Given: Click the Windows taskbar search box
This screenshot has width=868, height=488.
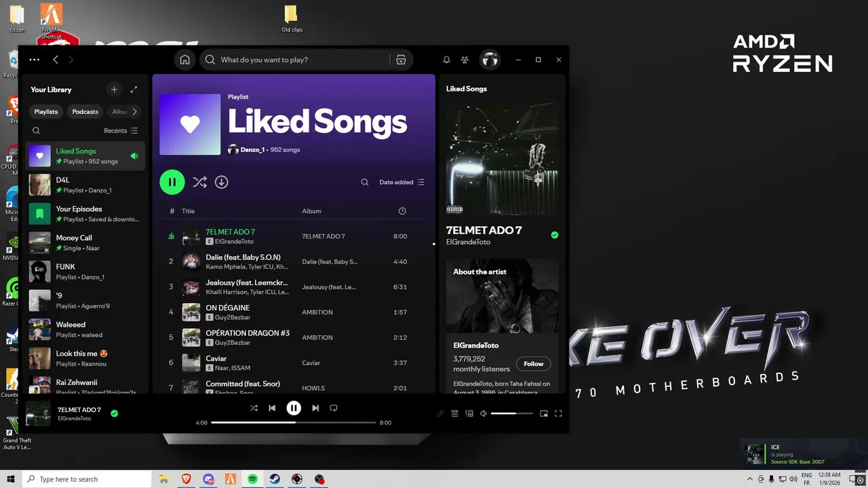Looking at the screenshot, I should 88,479.
